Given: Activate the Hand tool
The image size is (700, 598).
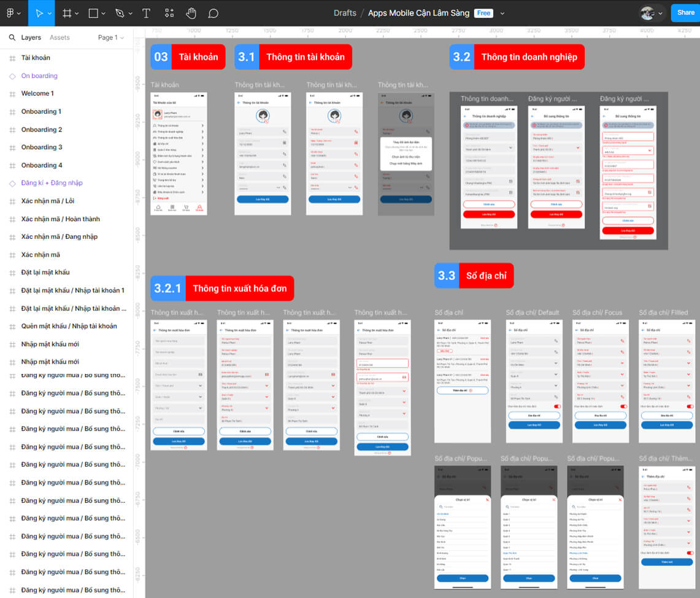Looking at the screenshot, I should [191, 13].
